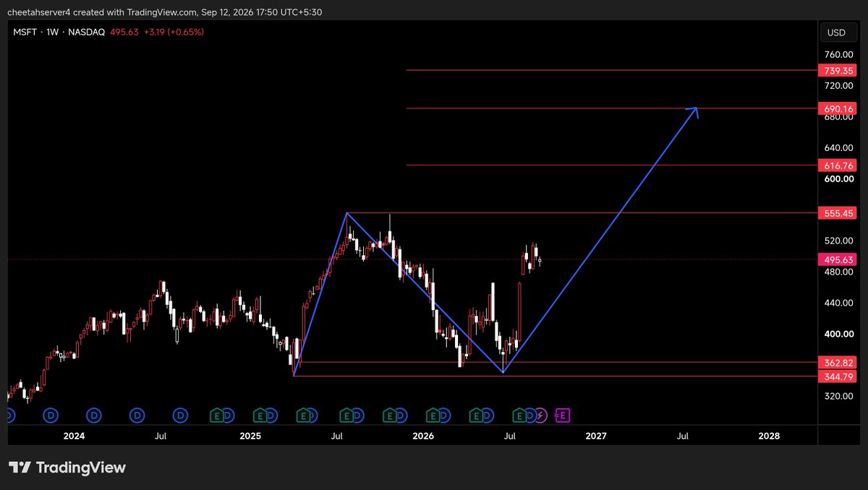
Task: Click the earnings E marker for January 2026
Action: (433, 416)
